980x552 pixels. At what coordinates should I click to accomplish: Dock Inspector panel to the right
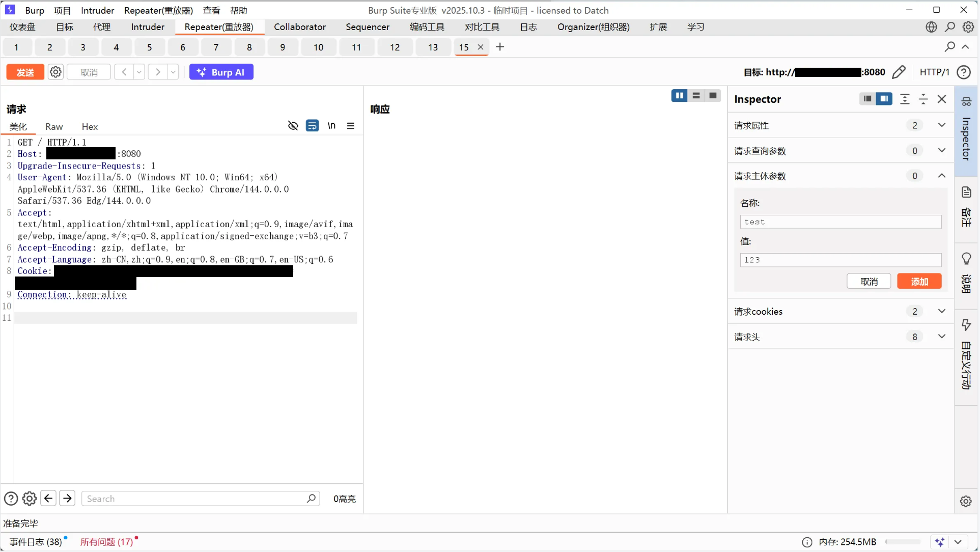pos(884,99)
